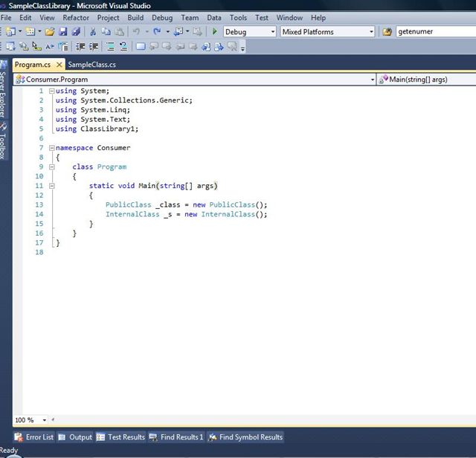The image size is (476, 458).
Task: Click the getenumer search box
Action: click(435, 32)
